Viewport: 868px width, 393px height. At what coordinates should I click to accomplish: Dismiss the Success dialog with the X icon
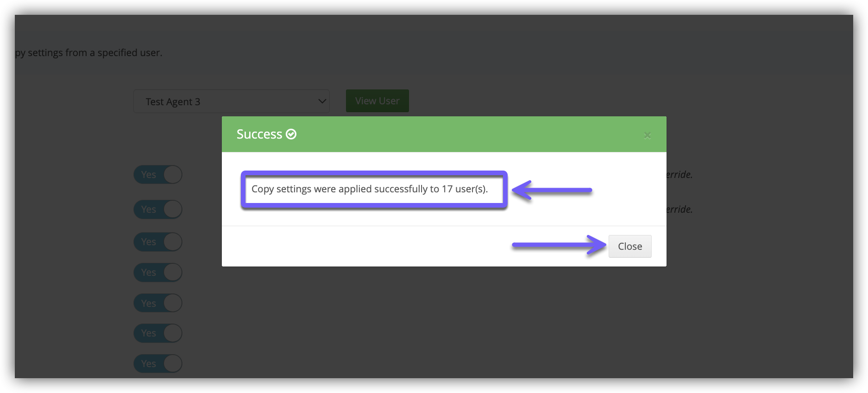click(x=647, y=135)
